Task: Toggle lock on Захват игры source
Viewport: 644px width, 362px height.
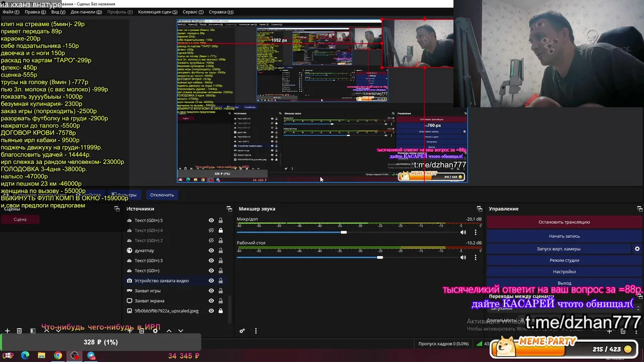Action: (x=220, y=291)
